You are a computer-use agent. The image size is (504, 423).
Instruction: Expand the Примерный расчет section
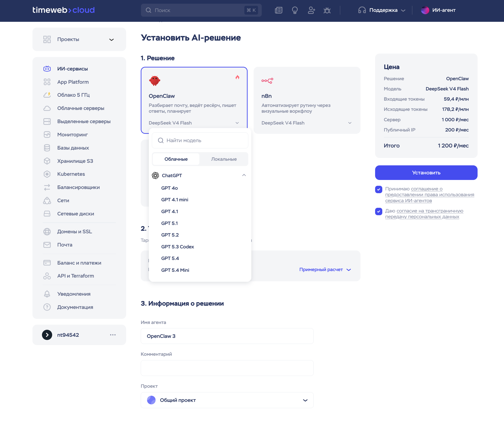[325, 270]
